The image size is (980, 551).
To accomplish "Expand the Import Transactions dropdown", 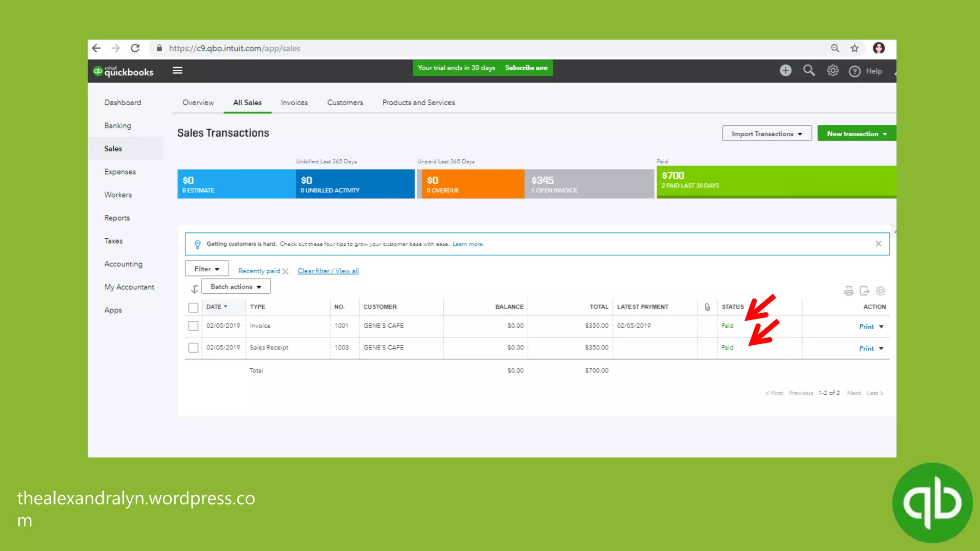I will (767, 134).
